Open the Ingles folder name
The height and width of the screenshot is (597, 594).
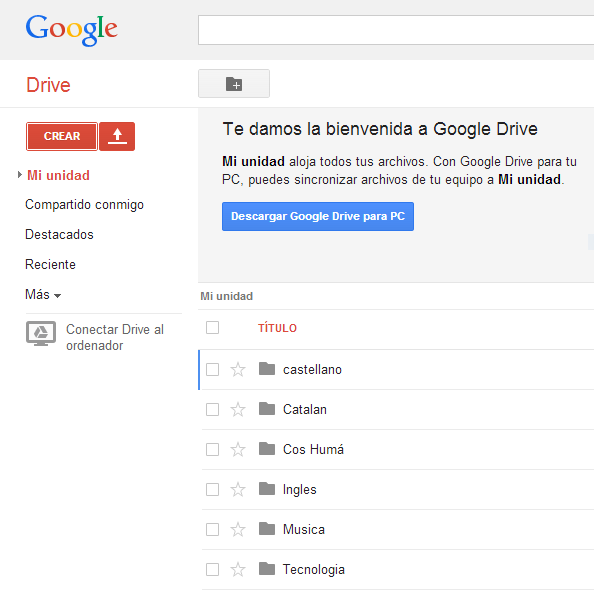click(299, 490)
